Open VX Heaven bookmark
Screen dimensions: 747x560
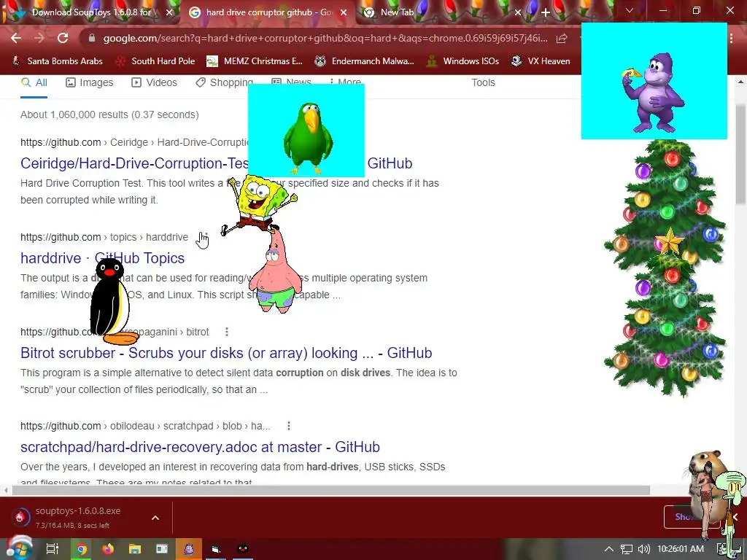point(541,61)
